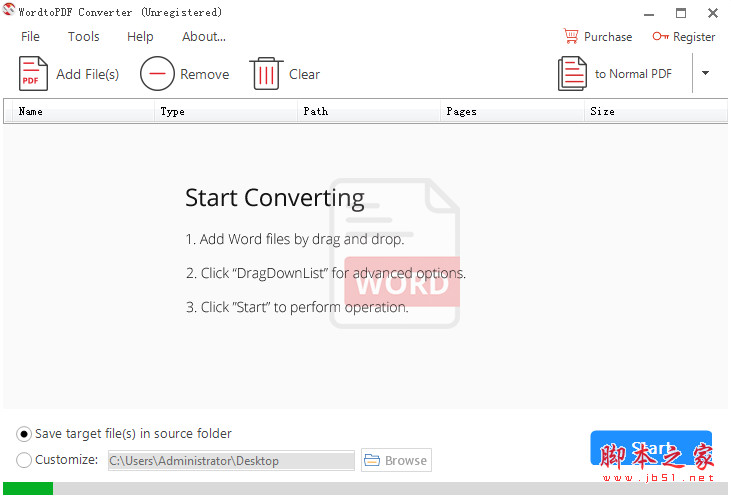
Task: Click the WordtoPDF app logo in title bar
Action: 8,10
